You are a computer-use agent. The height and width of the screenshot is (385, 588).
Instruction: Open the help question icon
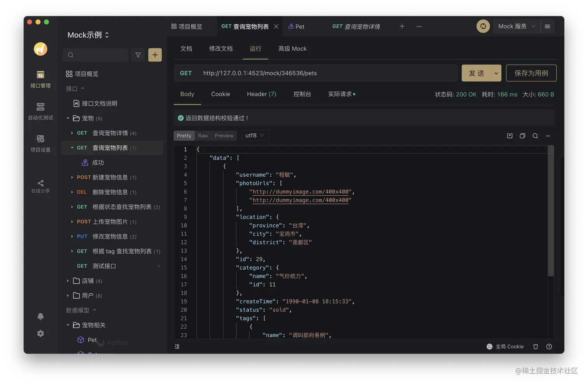tap(549, 347)
